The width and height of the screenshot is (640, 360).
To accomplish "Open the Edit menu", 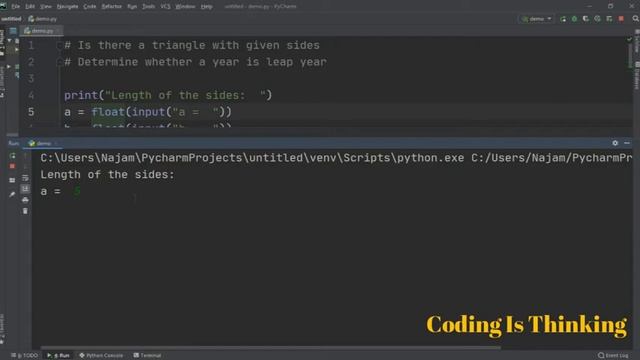I will coord(30,7).
